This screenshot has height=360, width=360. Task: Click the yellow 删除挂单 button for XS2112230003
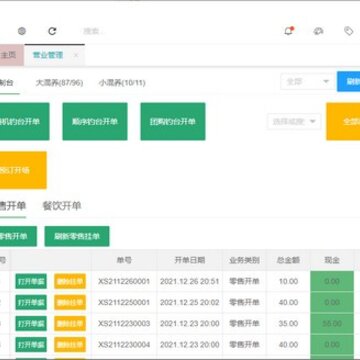click(x=70, y=323)
